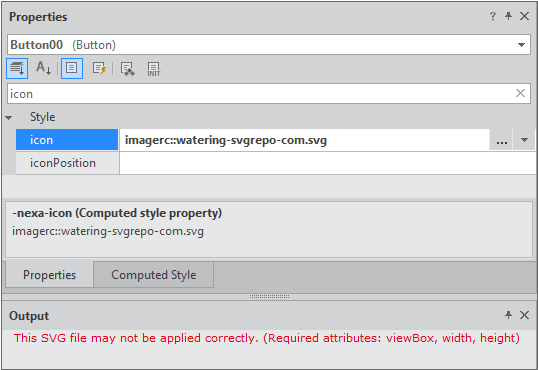
Task: Close the Output panel
Action: (524, 315)
